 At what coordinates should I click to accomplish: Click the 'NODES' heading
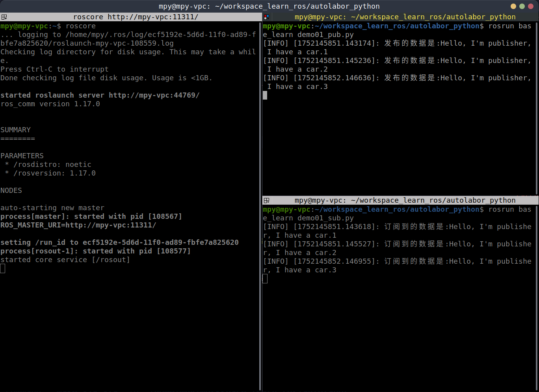point(11,190)
